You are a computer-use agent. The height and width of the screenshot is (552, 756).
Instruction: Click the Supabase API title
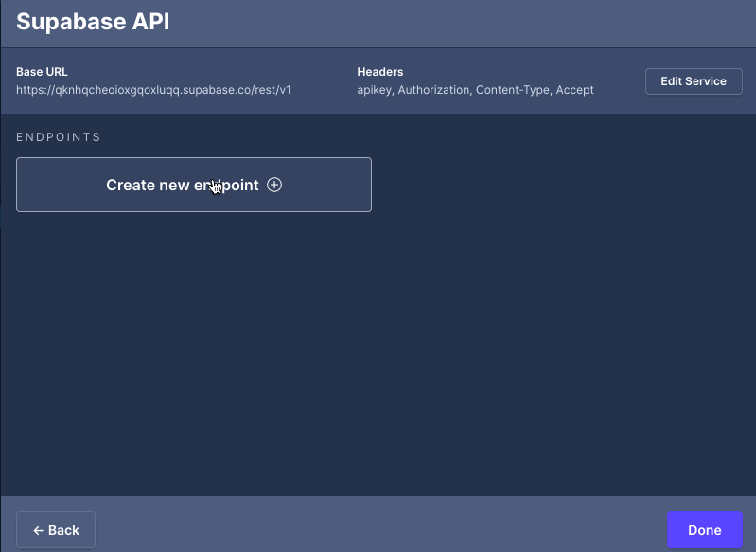93,22
